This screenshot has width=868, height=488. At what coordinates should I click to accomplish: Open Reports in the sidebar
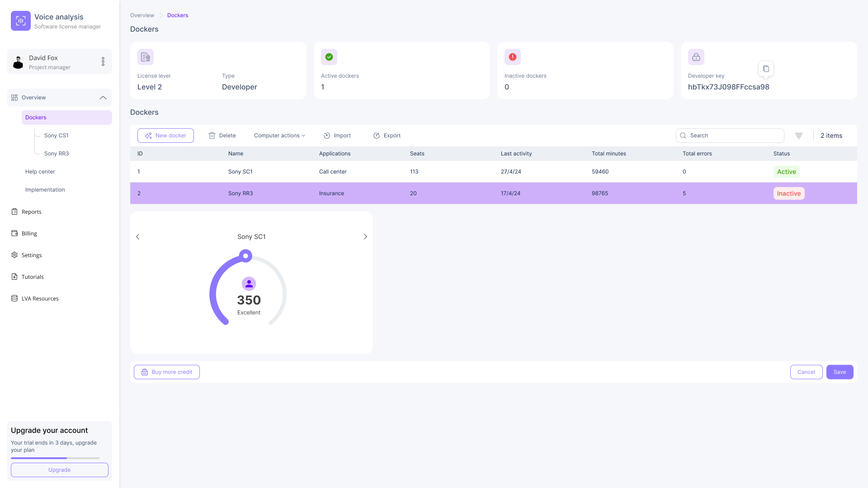click(x=31, y=212)
